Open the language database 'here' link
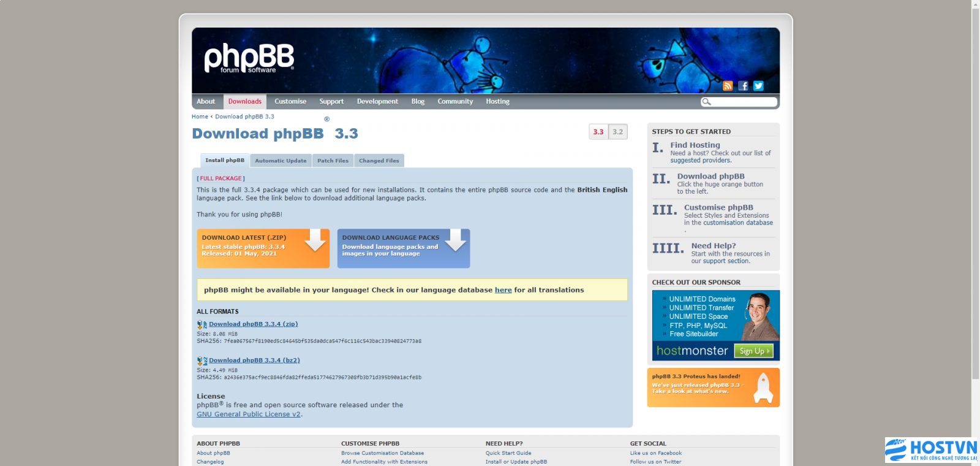The height and width of the screenshot is (466, 980). pyautogui.click(x=503, y=290)
